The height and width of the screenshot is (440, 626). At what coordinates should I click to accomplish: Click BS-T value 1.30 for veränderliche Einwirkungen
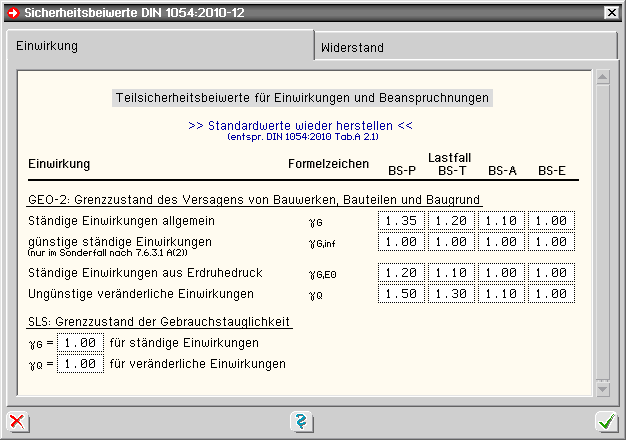point(452,293)
